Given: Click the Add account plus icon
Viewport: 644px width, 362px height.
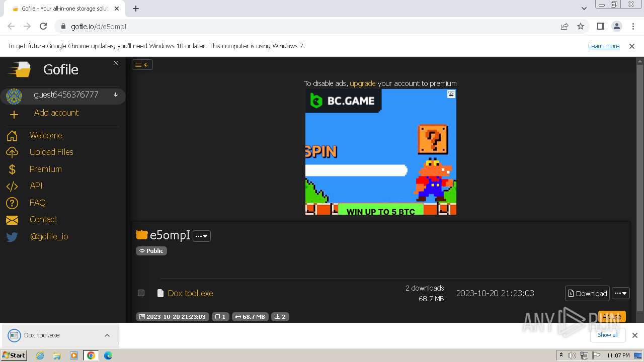Looking at the screenshot, I should click(x=14, y=114).
